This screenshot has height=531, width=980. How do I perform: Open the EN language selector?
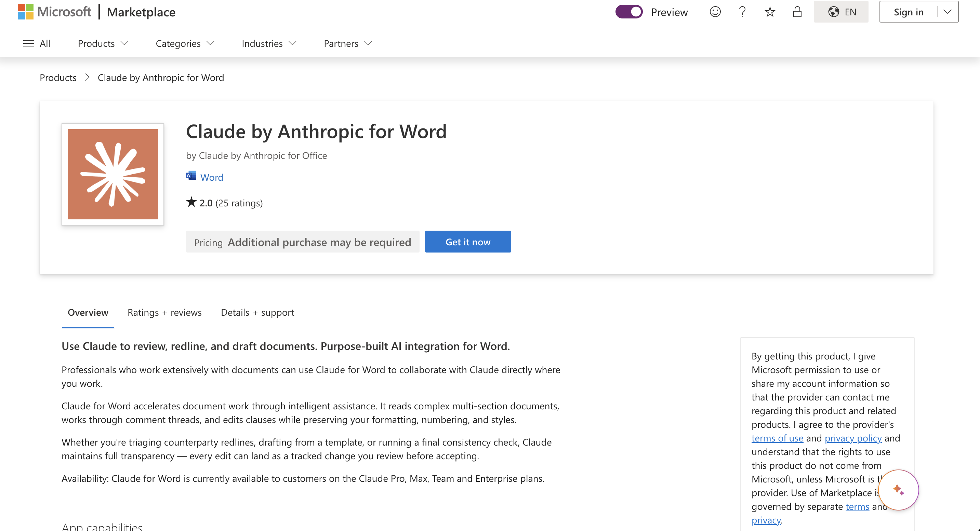(841, 12)
